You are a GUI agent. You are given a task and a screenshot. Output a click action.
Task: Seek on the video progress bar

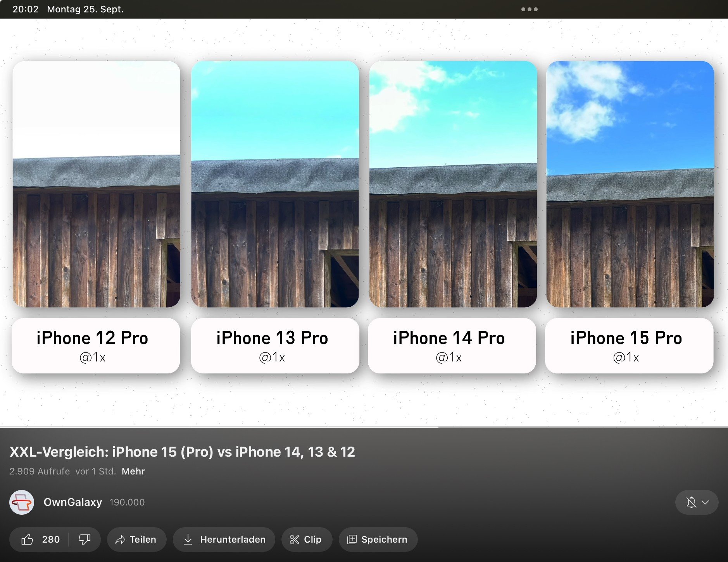[364, 427]
